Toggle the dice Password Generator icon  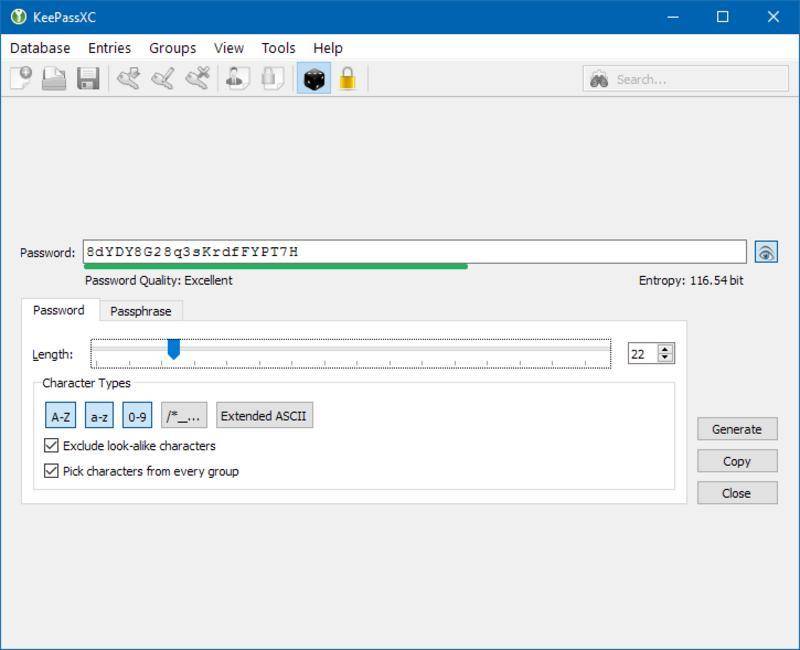(x=314, y=79)
